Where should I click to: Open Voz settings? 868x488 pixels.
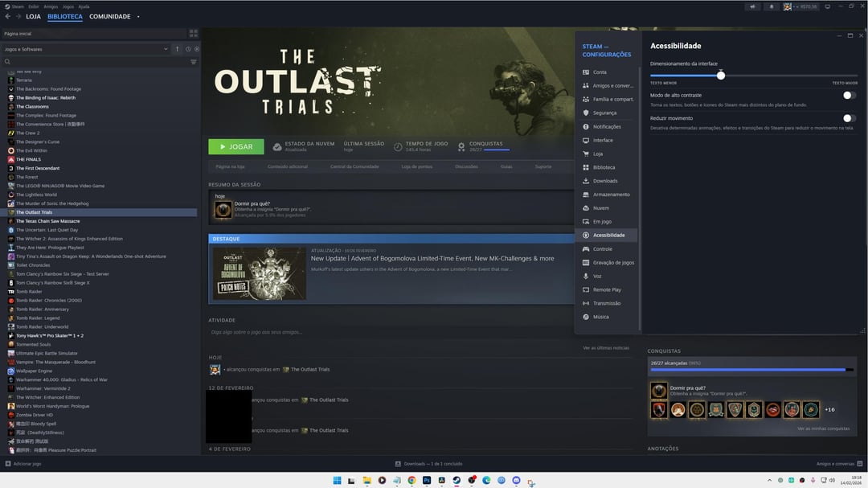point(596,276)
